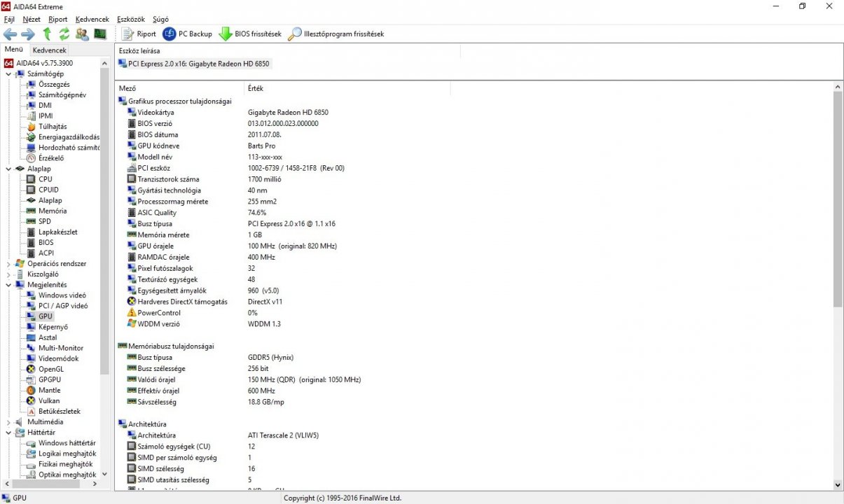Screen dimensions: 844x504
Task: Open PCI / AGP videó item
Action: click(63, 306)
